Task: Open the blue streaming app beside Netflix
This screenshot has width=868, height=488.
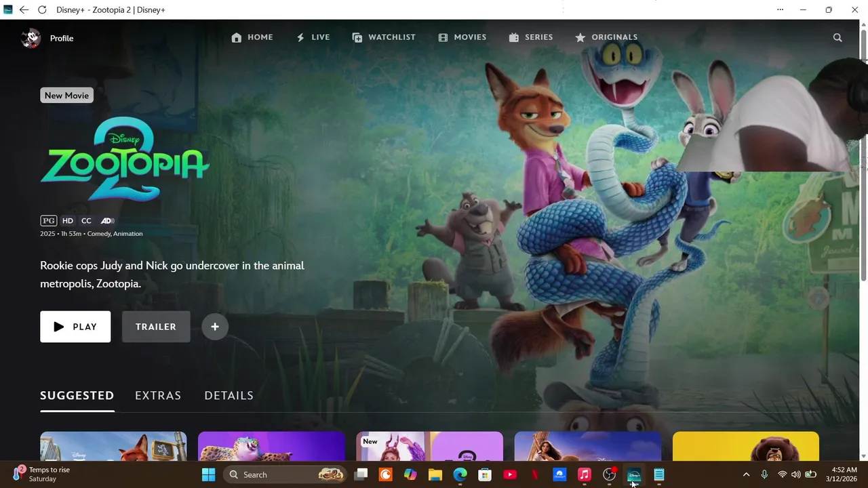Action: coord(559,474)
